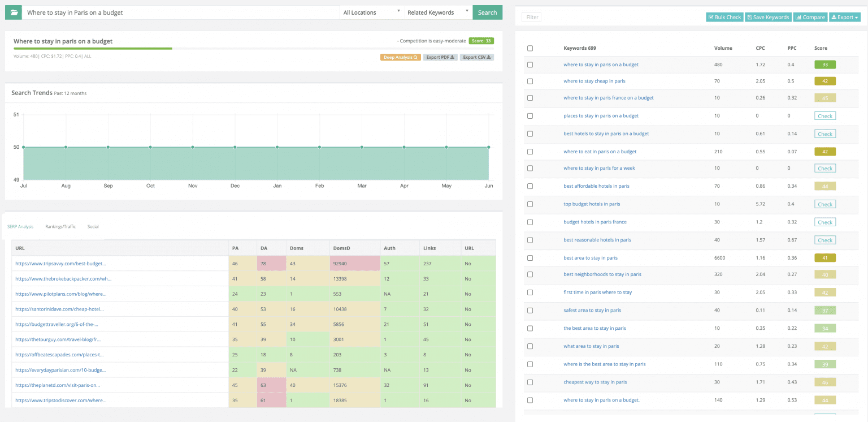Click the keyword Filter input field
Screen dimensions: 868x422
click(532, 17)
